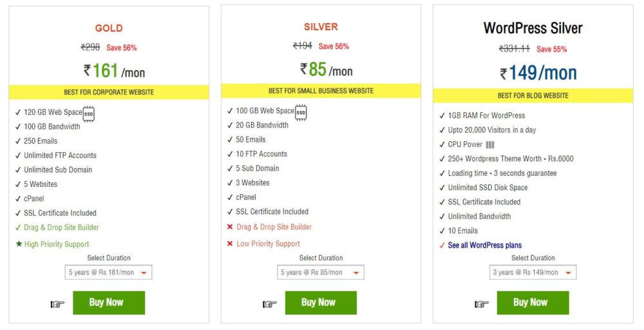Click the CPU Power bars icon

coord(490,145)
